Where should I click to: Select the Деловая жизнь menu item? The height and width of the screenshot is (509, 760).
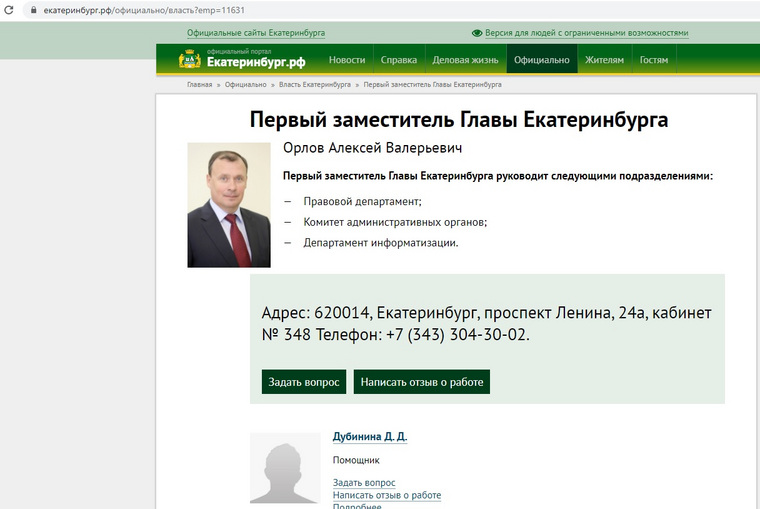point(465,60)
